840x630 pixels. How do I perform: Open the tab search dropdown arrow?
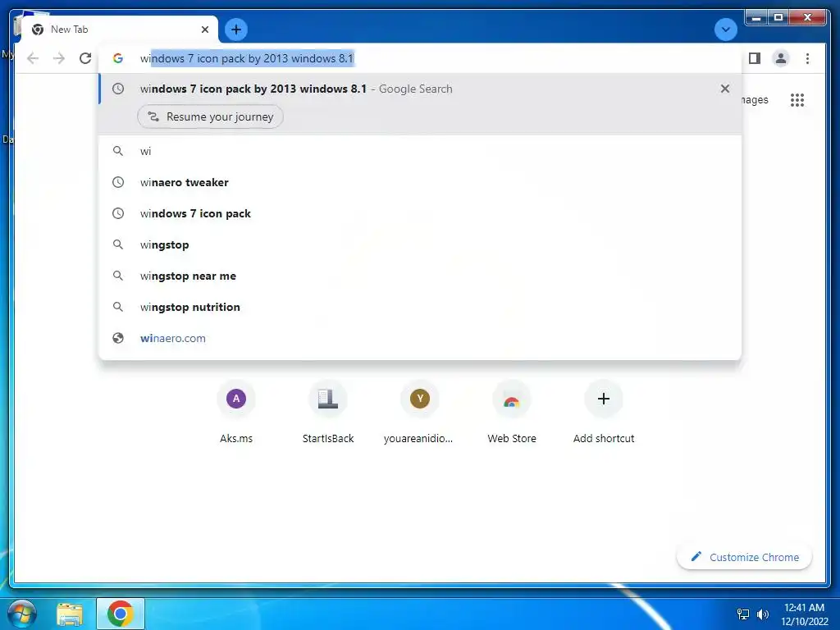(x=725, y=30)
